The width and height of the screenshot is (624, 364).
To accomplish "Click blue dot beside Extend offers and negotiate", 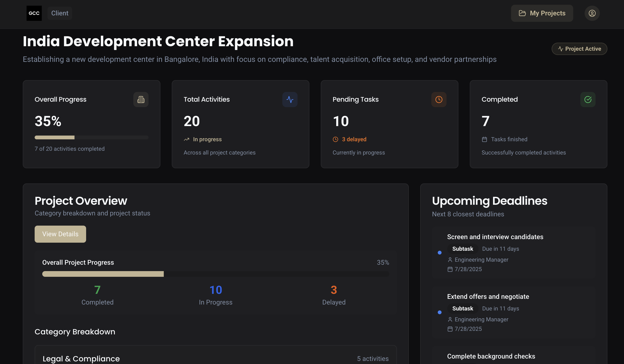I will click(439, 312).
